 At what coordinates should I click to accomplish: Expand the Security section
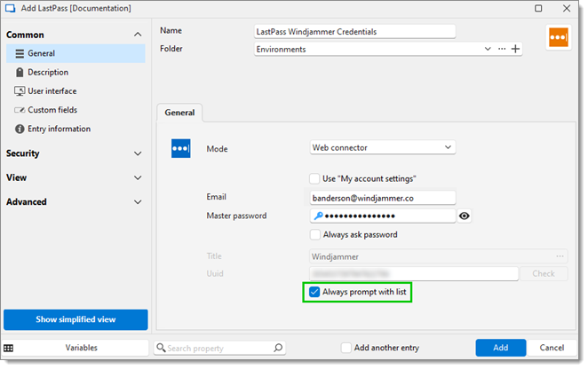point(138,153)
